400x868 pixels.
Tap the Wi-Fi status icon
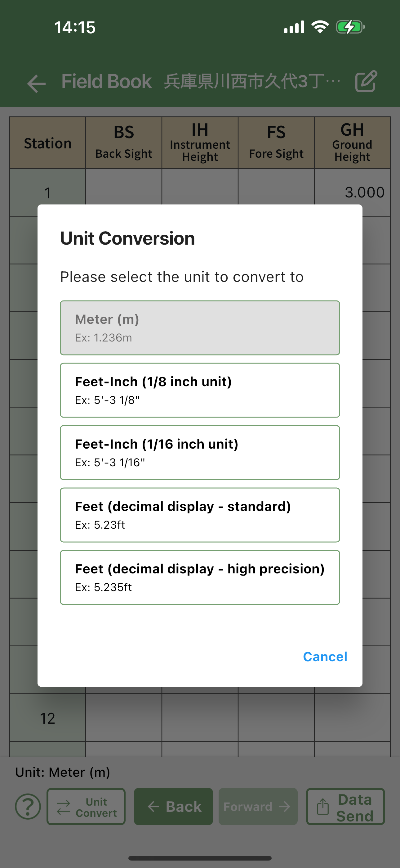point(320,27)
